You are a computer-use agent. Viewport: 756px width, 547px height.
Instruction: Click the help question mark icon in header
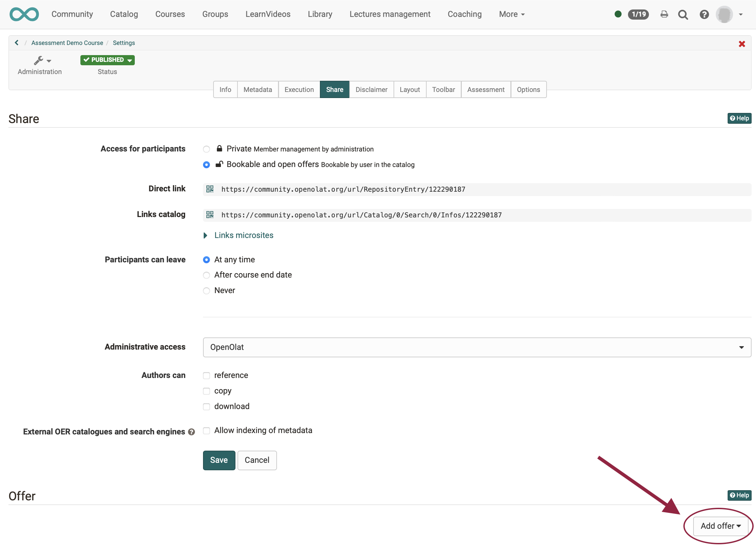point(704,15)
